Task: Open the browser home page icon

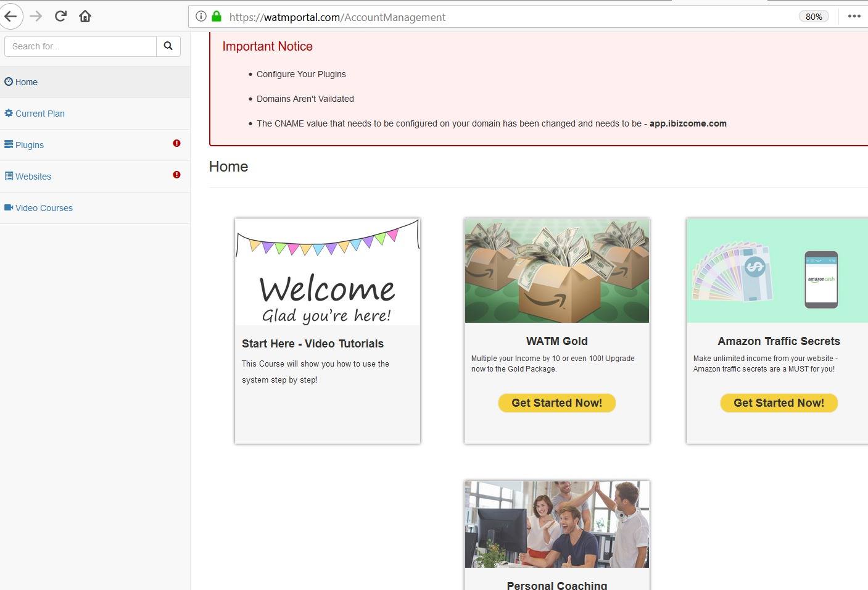Action: click(85, 17)
